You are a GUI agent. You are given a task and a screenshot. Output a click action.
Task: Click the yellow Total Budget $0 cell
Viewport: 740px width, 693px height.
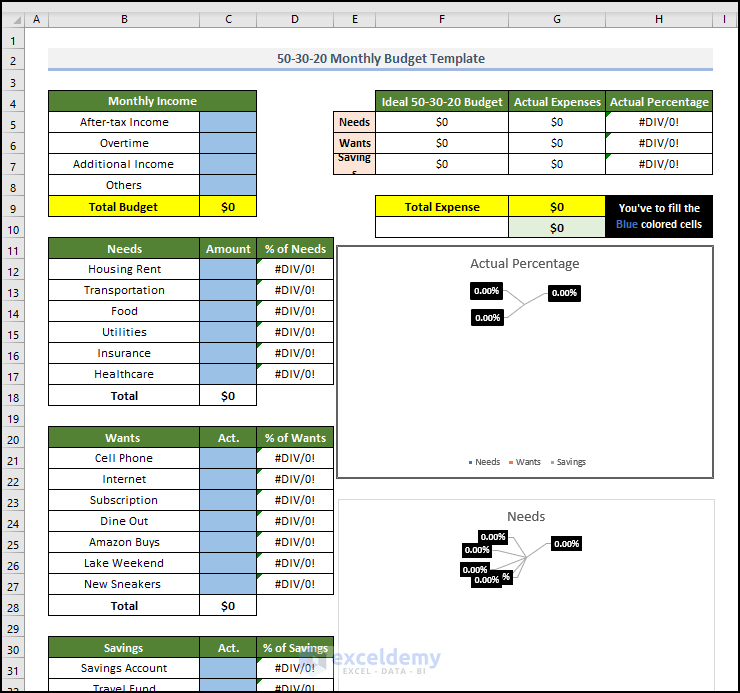tap(228, 207)
